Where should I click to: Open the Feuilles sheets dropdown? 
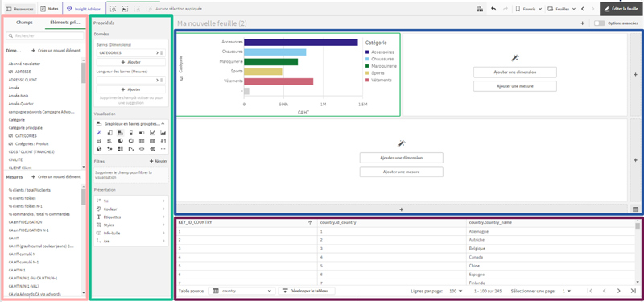[x=561, y=9]
